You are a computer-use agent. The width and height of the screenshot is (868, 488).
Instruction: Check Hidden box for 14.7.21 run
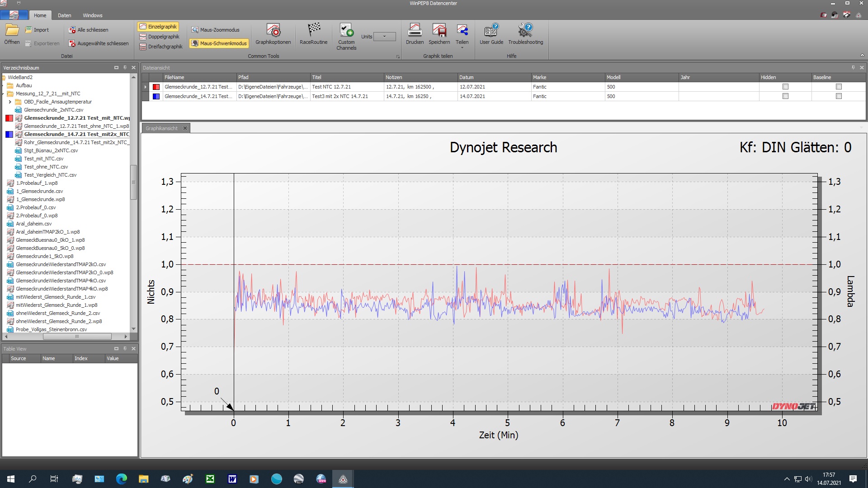click(785, 96)
